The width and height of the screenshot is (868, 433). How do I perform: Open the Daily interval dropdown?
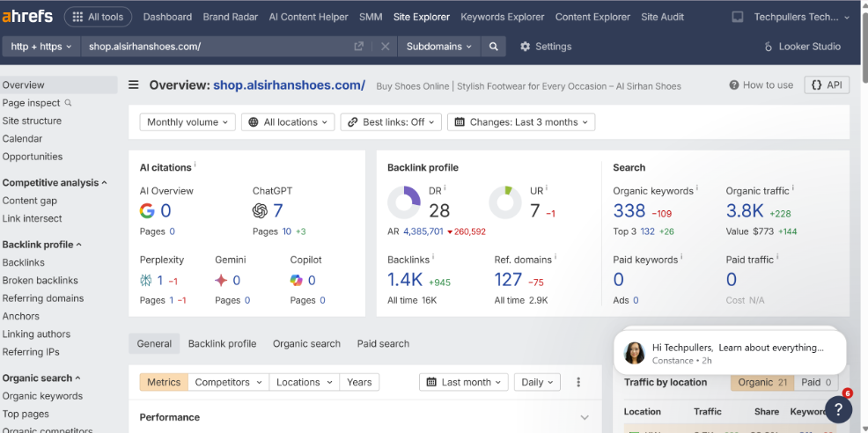tap(537, 382)
